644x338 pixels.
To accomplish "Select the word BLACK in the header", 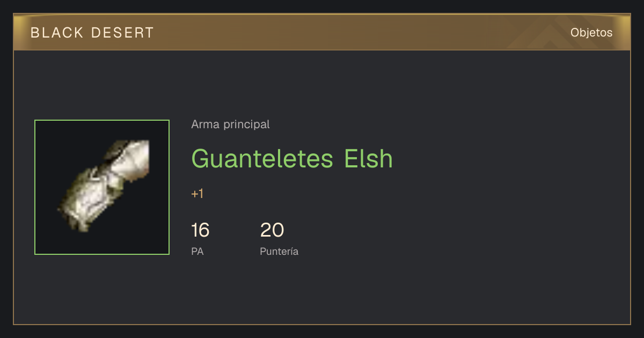I will click(57, 33).
